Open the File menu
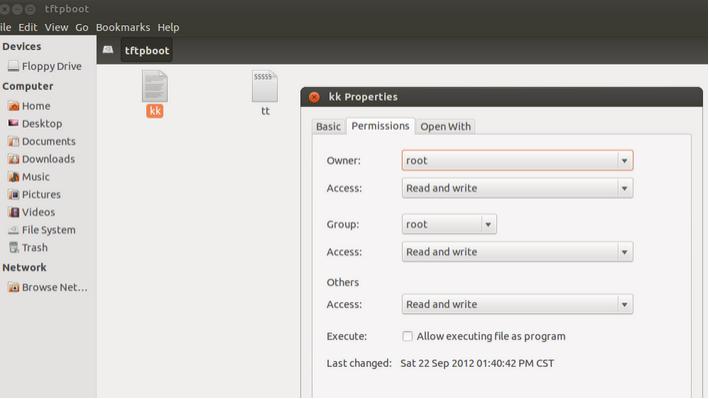 click(x=5, y=27)
